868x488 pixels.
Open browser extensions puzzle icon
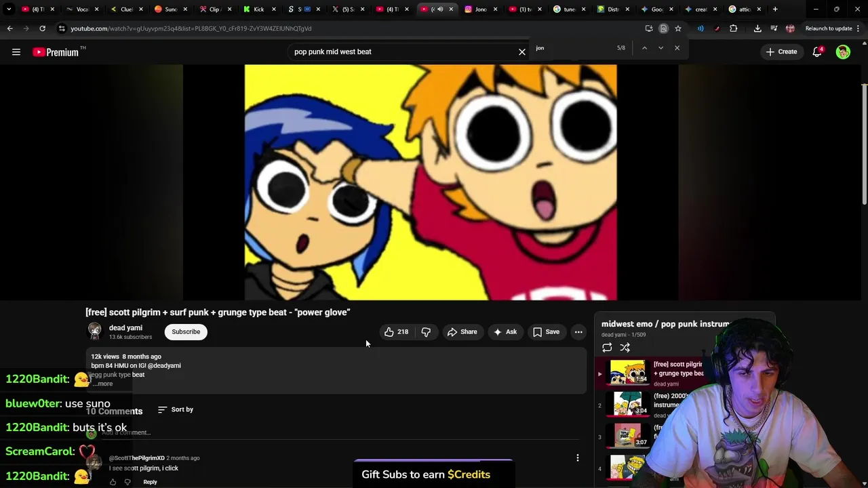tap(733, 28)
